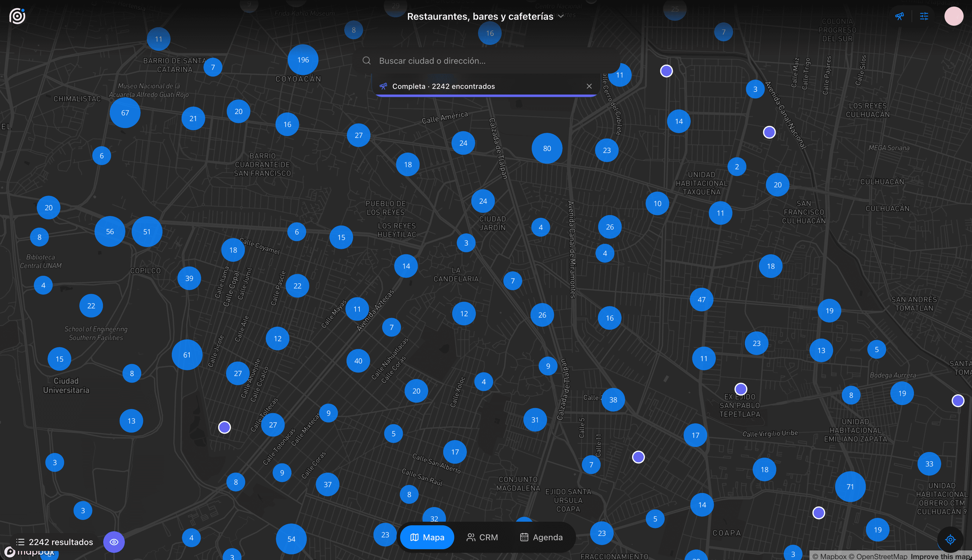Open the telescope explore icon in header
Image resolution: width=972 pixels, height=560 pixels.
[899, 16]
